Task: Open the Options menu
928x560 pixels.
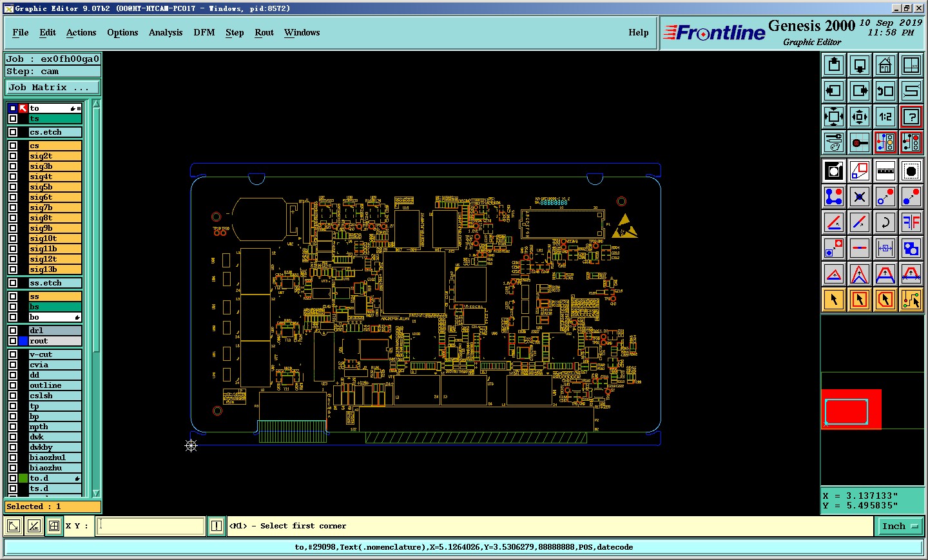Action: coord(122,33)
